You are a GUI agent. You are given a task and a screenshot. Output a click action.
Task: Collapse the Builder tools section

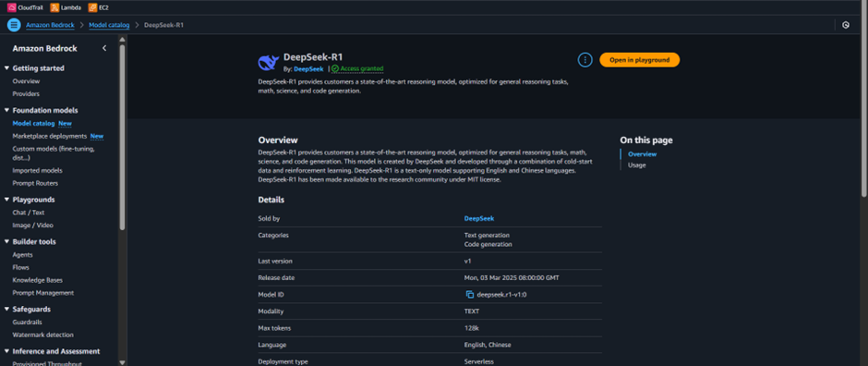[6, 241]
